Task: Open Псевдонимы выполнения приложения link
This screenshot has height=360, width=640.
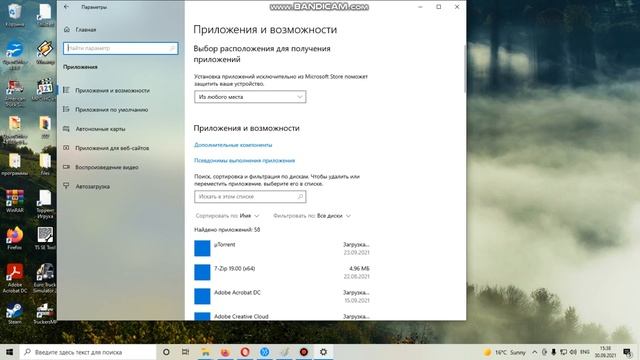Action: 244,160
